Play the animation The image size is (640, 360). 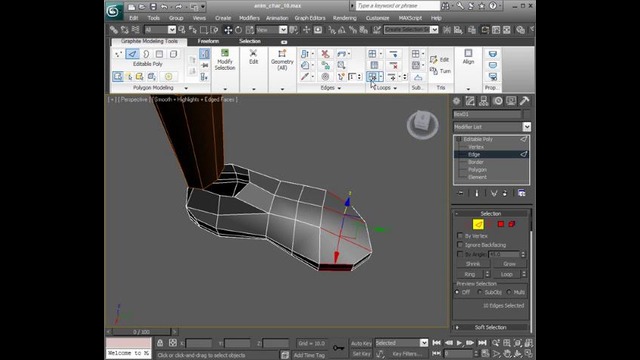point(459,343)
